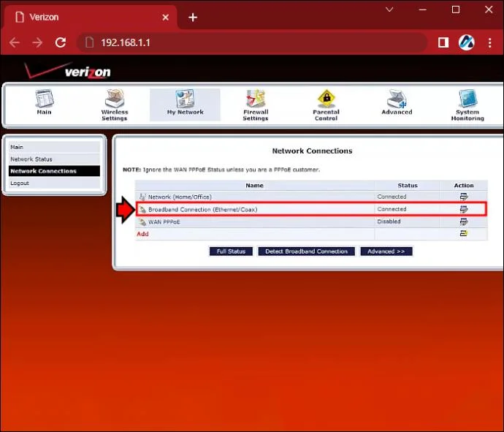Click edit icon for WAN PPPoE

point(463,221)
